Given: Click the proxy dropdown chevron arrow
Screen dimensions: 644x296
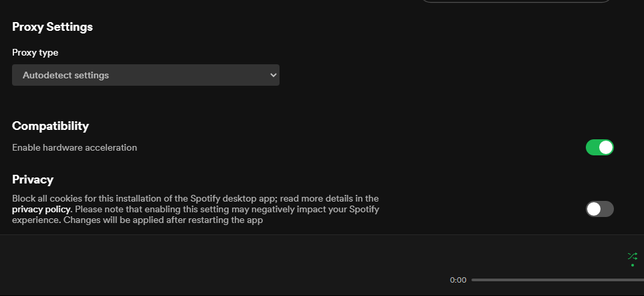Looking at the screenshot, I should 273,75.
